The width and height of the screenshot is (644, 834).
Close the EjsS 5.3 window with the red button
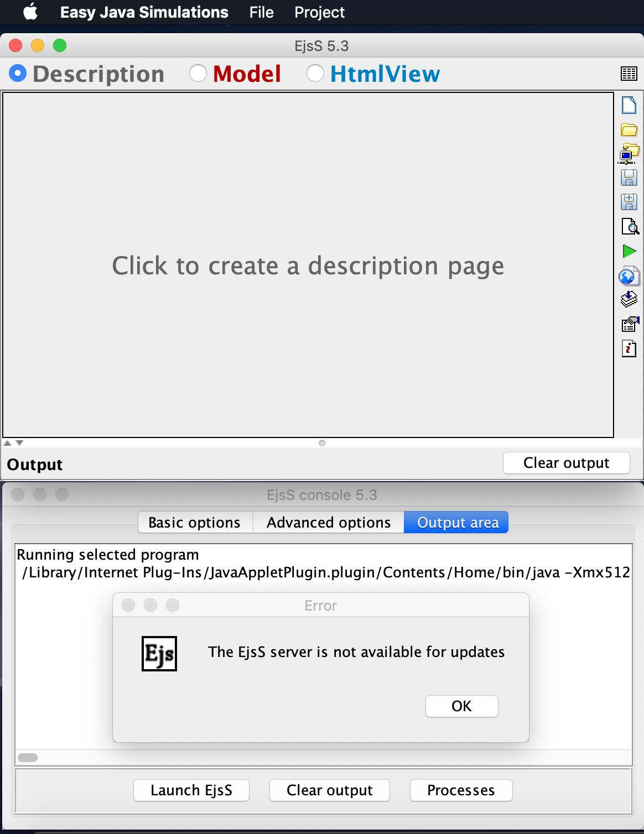point(15,45)
